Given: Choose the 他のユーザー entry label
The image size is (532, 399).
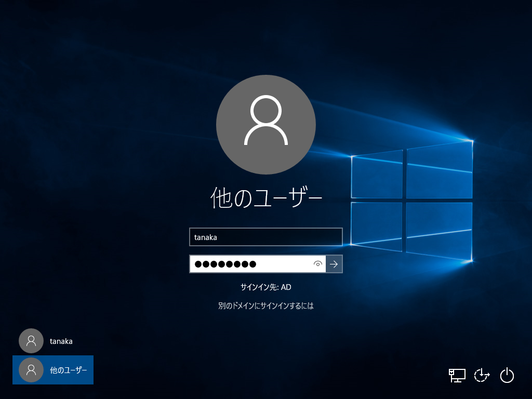Looking at the screenshot, I should coord(69,370).
